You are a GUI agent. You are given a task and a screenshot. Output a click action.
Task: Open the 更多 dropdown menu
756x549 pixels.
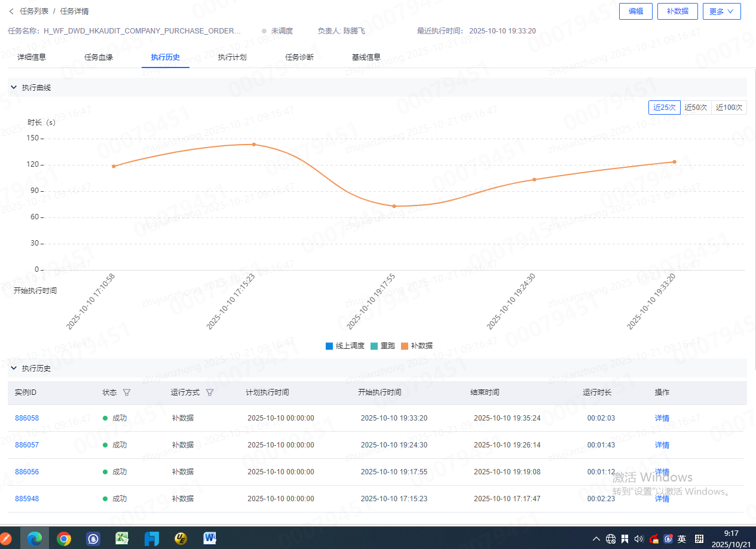pyautogui.click(x=721, y=11)
